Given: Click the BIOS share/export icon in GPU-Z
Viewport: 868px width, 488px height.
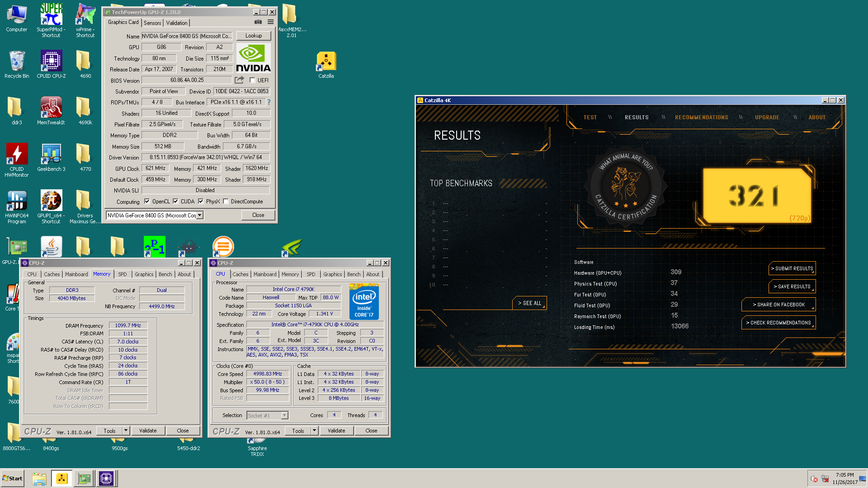Looking at the screenshot, I should pyautogui.click(x=239, y=80).
